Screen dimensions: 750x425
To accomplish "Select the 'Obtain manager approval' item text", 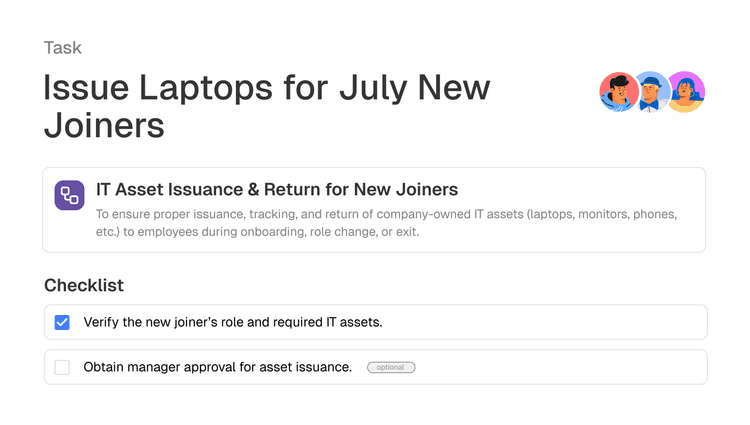I will [218, 367].
